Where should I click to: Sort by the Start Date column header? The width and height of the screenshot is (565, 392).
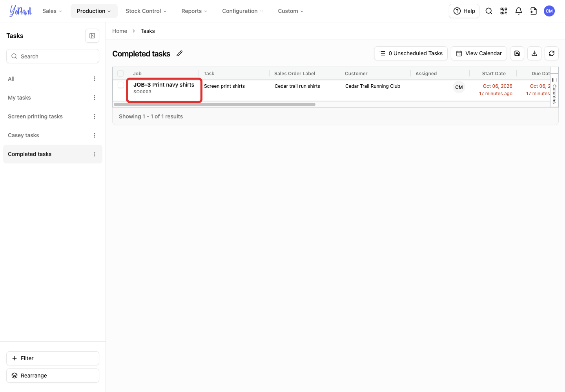pos(494,73)
